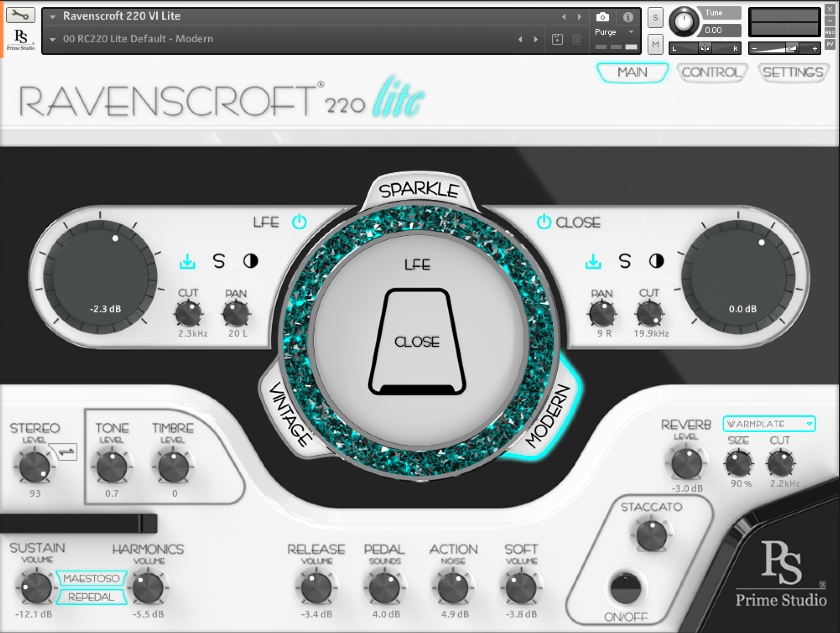This screenshot has width=840, height=633.
Task: Enable the MAESTOSO button
Action: point(91,578)
